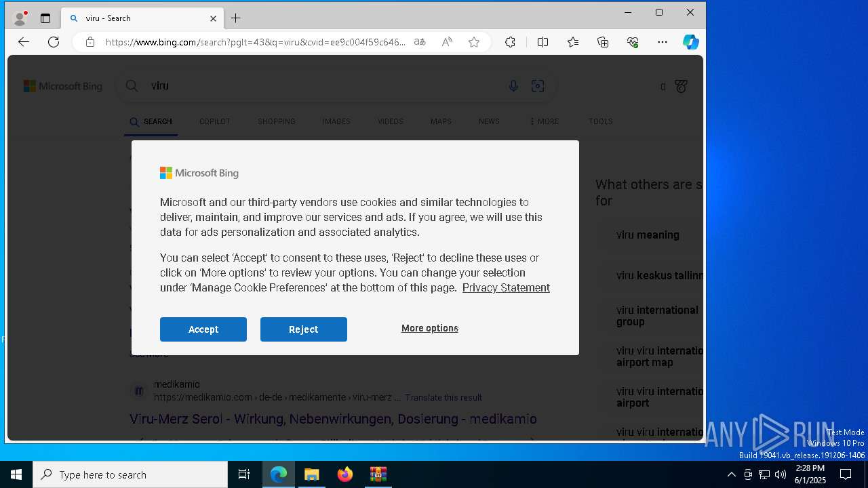Open the Action Center notifications
This screenshot has height=488, width=868.
point(846,474)
